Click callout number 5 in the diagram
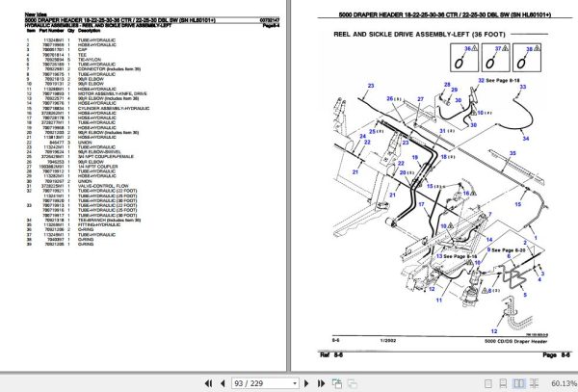The width and height of the screenshot is (578, 392). point(525,295)
